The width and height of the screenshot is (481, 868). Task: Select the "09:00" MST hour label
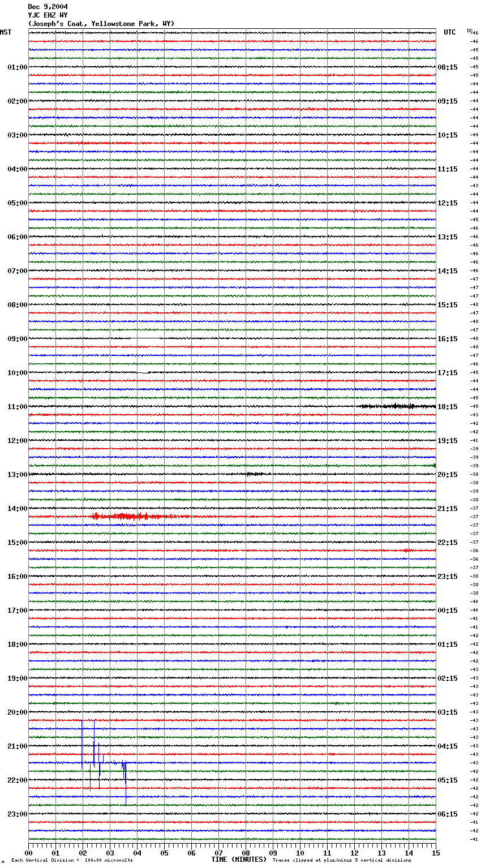[x=18, y=339]
